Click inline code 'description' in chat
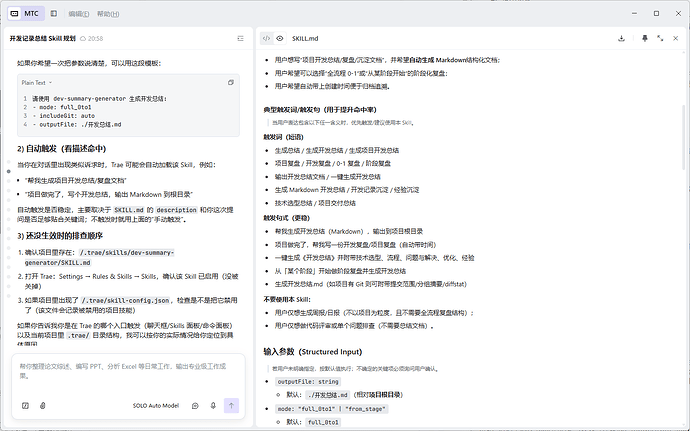The image size is (690, 431). (x=176, y=210)
